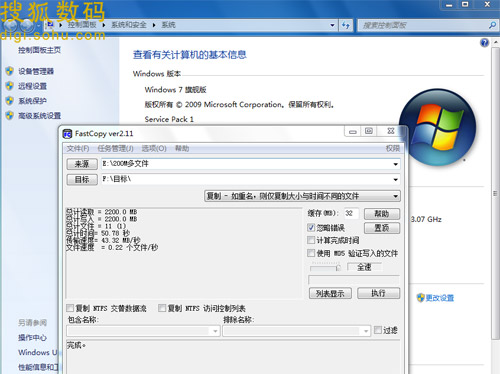Click shield icon next to 设备管理器
500x374 pixels.
pos(9,71)
